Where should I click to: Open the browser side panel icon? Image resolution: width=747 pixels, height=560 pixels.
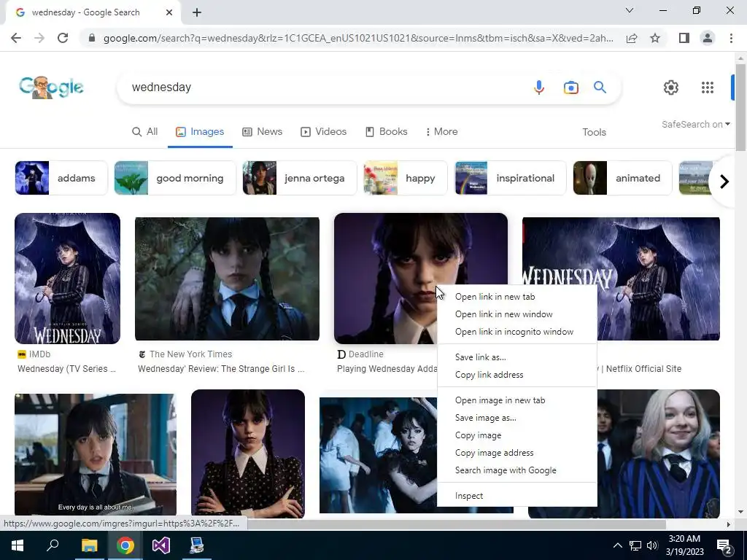click(684, 38)
